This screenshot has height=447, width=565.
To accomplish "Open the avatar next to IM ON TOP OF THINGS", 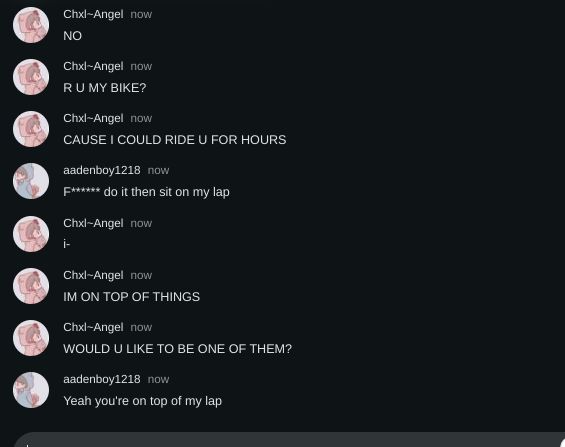I will click(x=31, y=286).
